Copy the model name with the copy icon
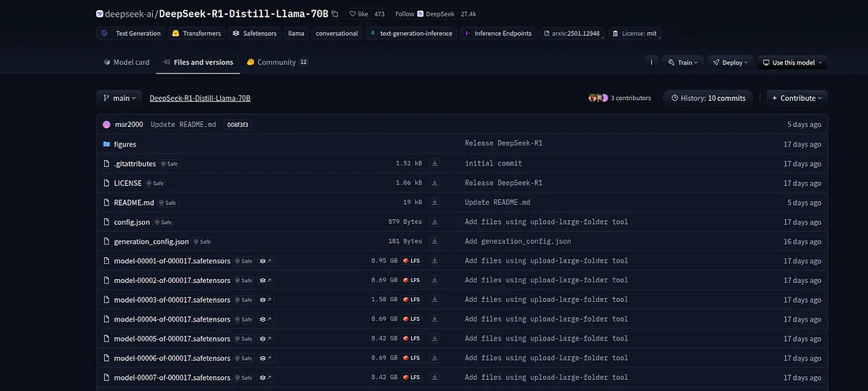 pos(335,14)
